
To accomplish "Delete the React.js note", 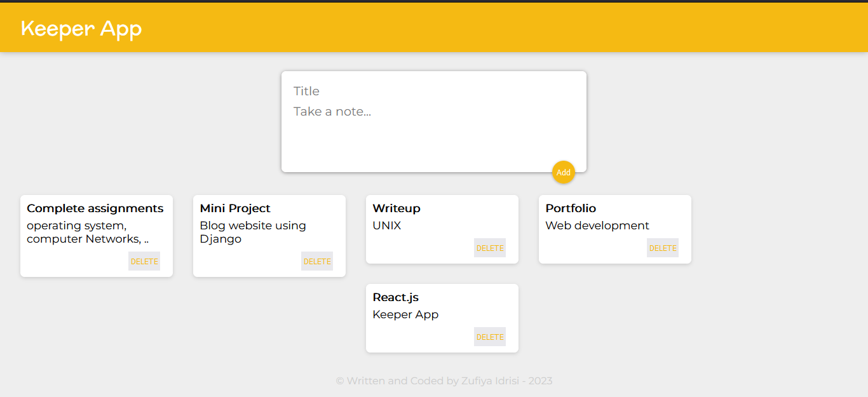I will click(489, 337).
